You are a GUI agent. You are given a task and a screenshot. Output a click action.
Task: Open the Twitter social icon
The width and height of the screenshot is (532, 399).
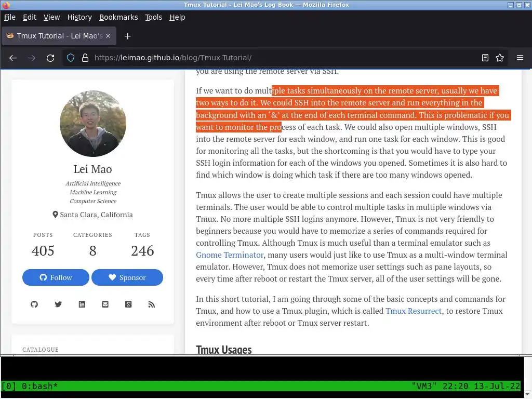click(x=58, y=304)
